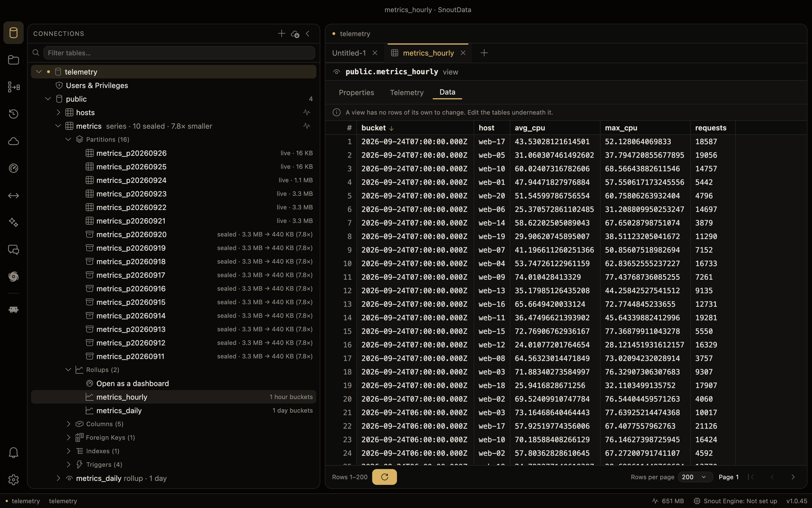Image resolution: width=812 pixels, height=508 pixels.
Task: Switch to the Properties tab
Action: coord(356,92)
